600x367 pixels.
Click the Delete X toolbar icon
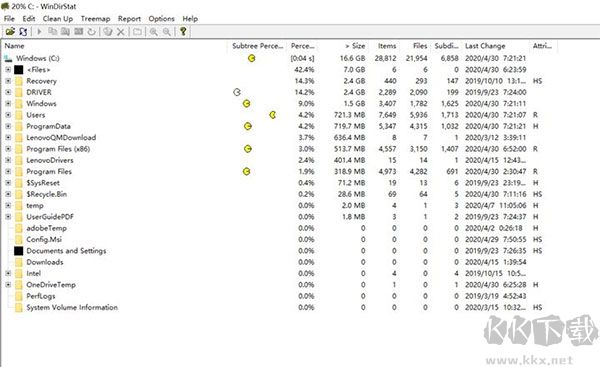[121, 31]
